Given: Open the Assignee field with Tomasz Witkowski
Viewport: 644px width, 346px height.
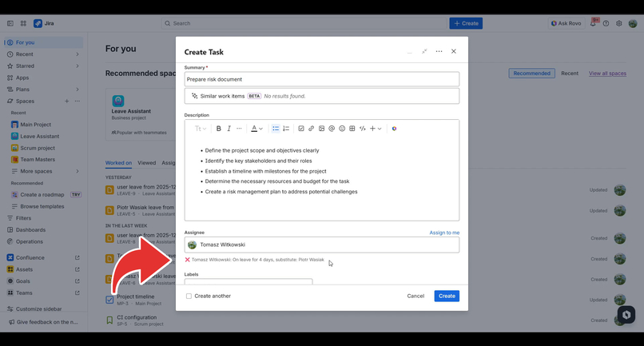Looking at the screenshot, I should (x=321, y=245).
